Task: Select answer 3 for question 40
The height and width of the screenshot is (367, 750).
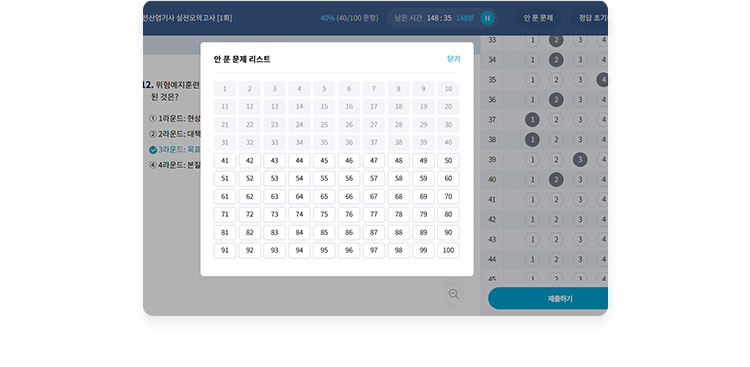Action: click(x=580, y=180)
